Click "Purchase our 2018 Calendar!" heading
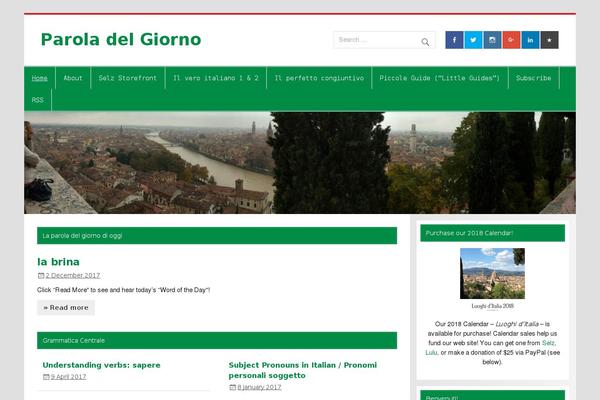The width and height of the screenshot is (600, 400). tap(492, 233)
